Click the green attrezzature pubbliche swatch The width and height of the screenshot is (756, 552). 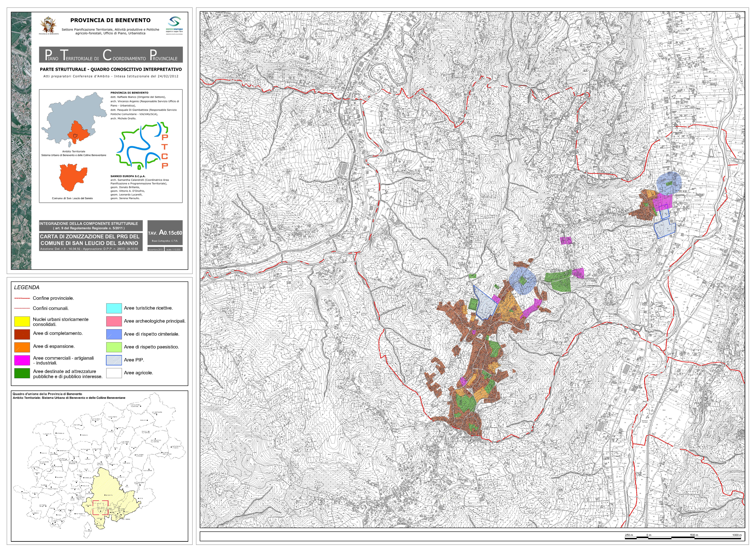(x=22, y=373)
